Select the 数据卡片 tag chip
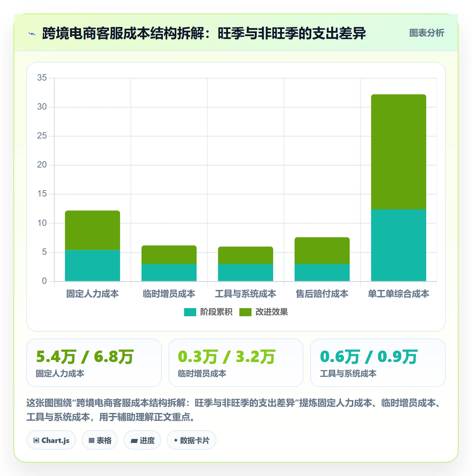This screenshot has width=472, height=476. (x=191, y=440)
